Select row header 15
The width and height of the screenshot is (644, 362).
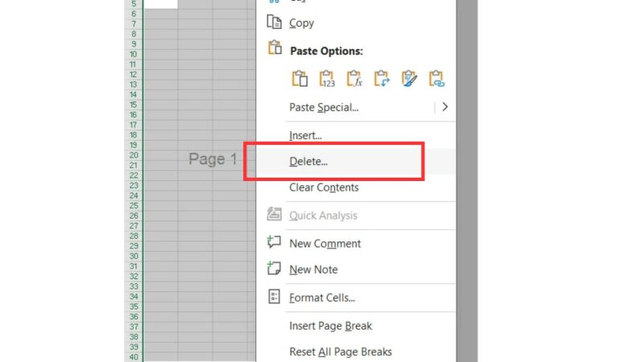coord(134,105)
